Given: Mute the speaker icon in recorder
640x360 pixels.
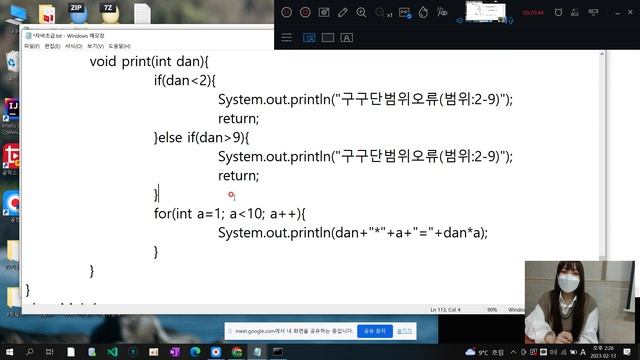Looking at the screenshot, I should (x=460, y=20).
